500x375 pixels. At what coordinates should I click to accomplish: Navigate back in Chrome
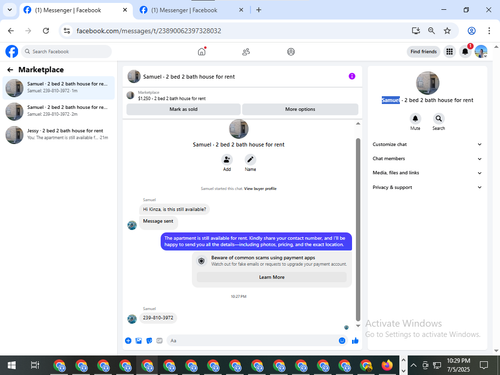11,31
